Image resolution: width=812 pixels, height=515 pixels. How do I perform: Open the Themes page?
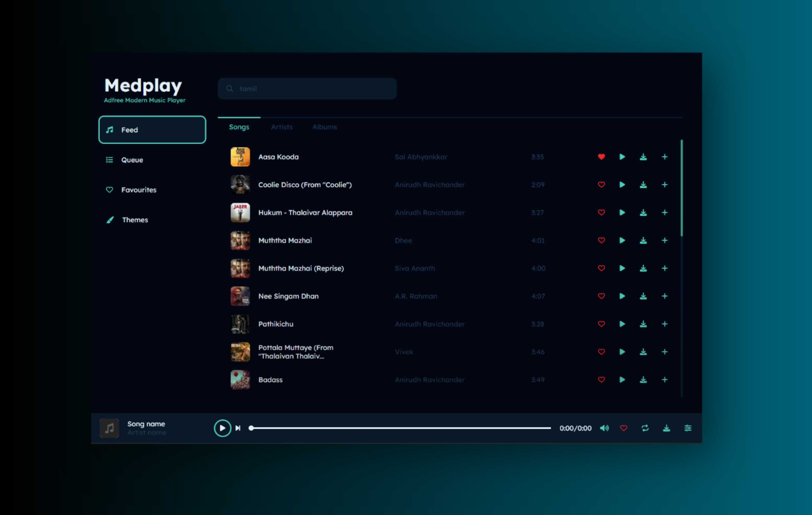tap(135, 220)
